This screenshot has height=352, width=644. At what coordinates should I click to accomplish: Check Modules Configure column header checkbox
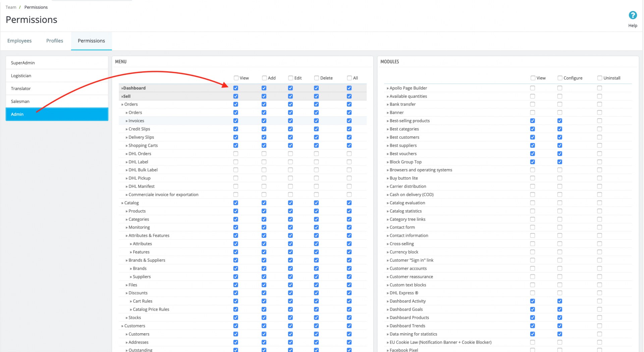click(x=560, y=78)
